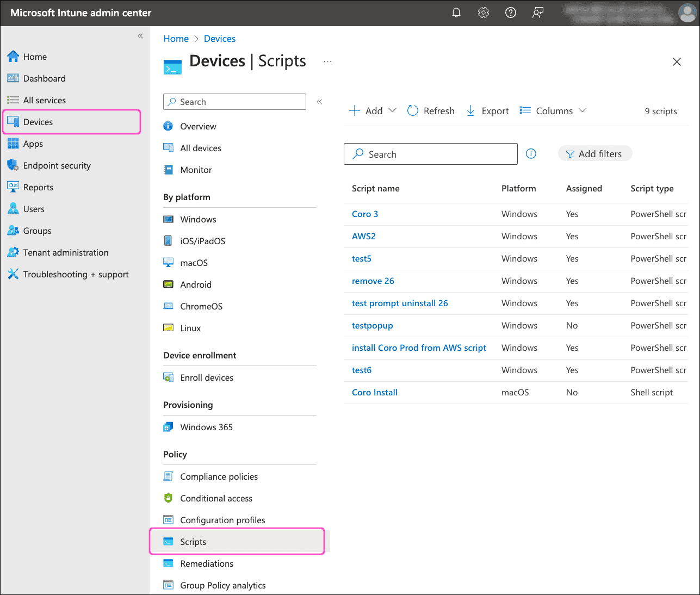
Task: Click the Help question mark icon
Action: (x=510, y=12)
